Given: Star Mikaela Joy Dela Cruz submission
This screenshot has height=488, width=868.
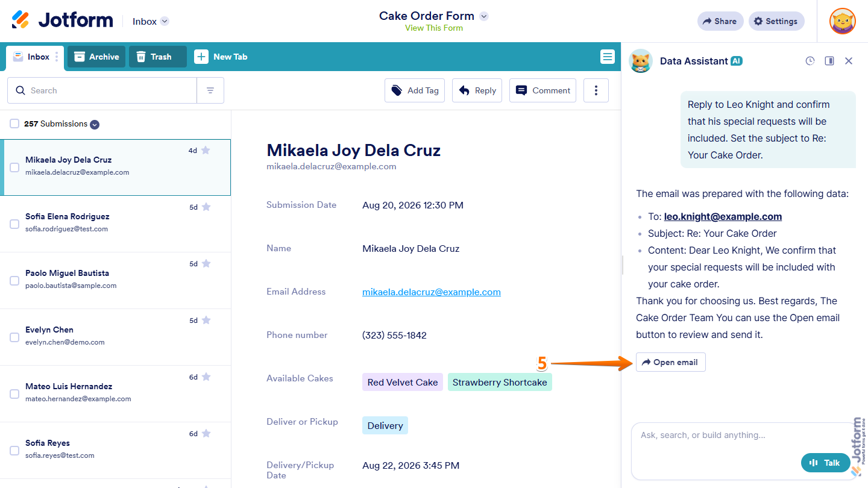Looking at the screenshot, I should pos(206,150).
